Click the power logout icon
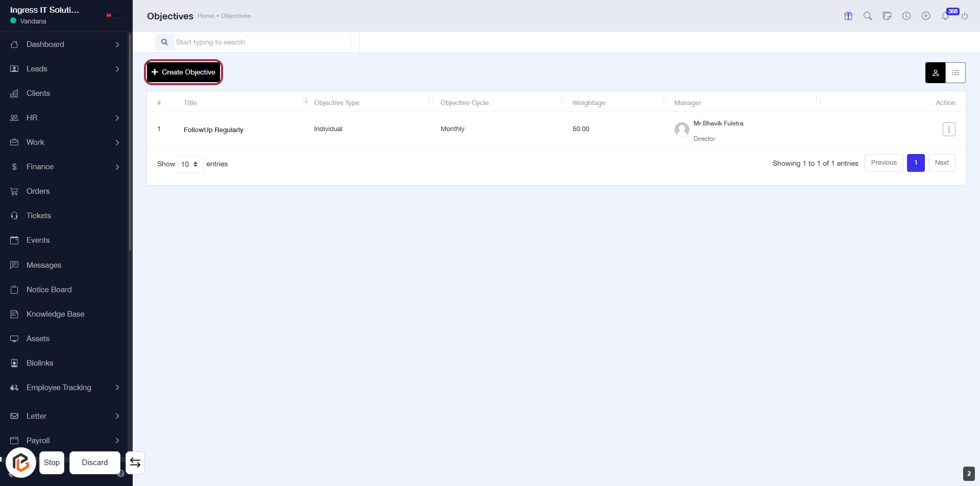 click(965, 16)
